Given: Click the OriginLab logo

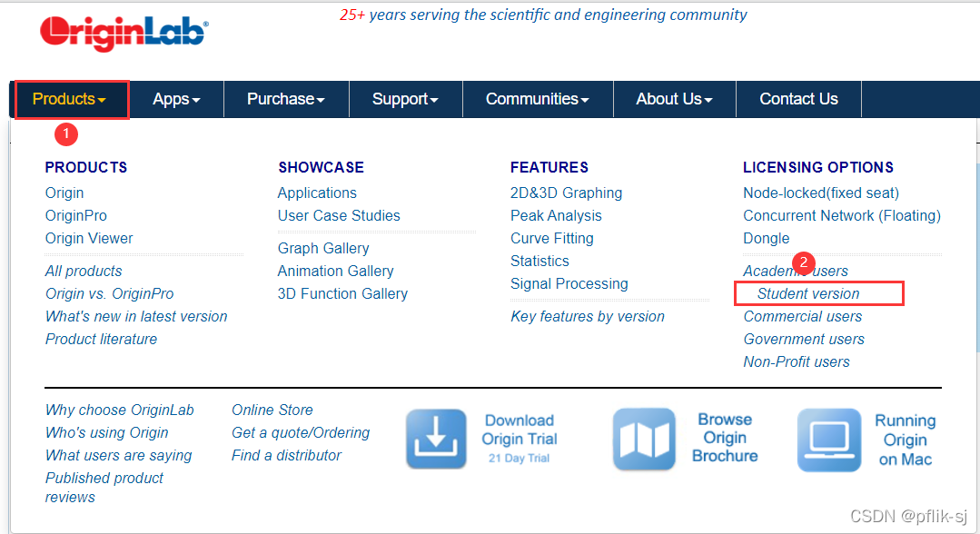Looking at the screenshot, I should 124,32.
